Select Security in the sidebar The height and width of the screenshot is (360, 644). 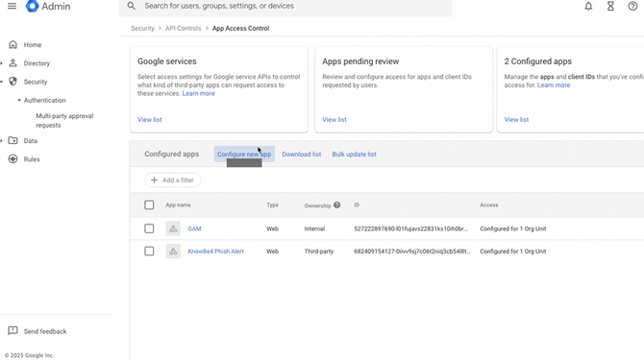[36, 82]
